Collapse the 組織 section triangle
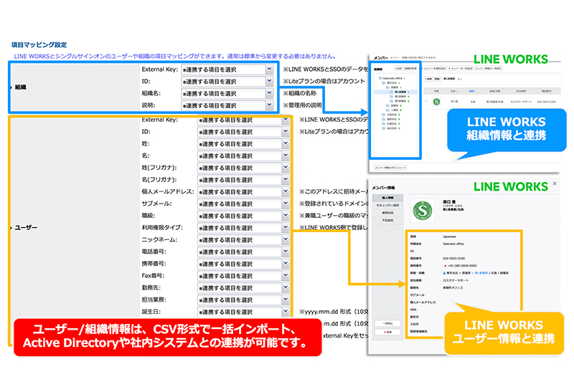Image resolution: width=574 pixels, height=392 pixels. pos(11,87)
